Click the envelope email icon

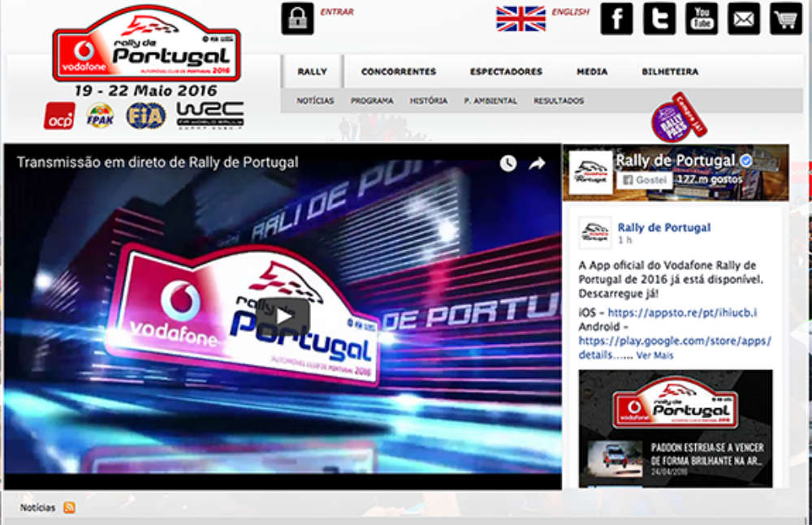744,19
